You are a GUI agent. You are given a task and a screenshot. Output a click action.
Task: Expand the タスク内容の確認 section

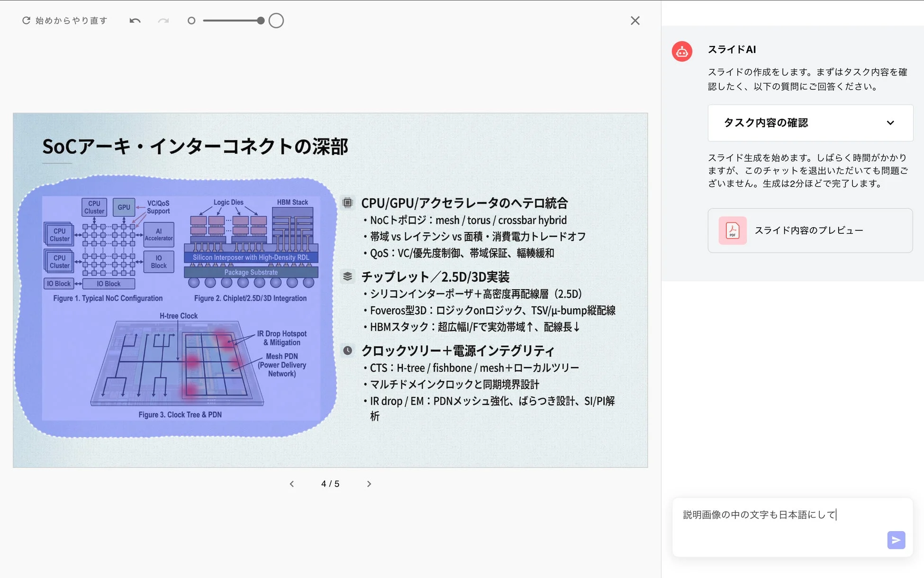pyautogui.click(x=810, y=123)
